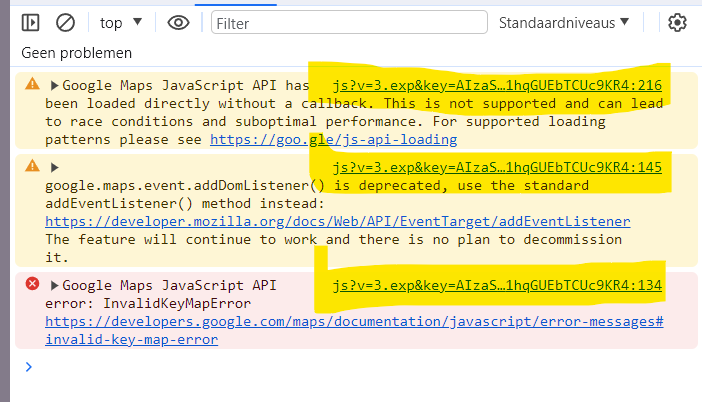This screenshot has height=402, width=702.
Task: Clear the console with the ban icon
Action: [x=65, y=22]
